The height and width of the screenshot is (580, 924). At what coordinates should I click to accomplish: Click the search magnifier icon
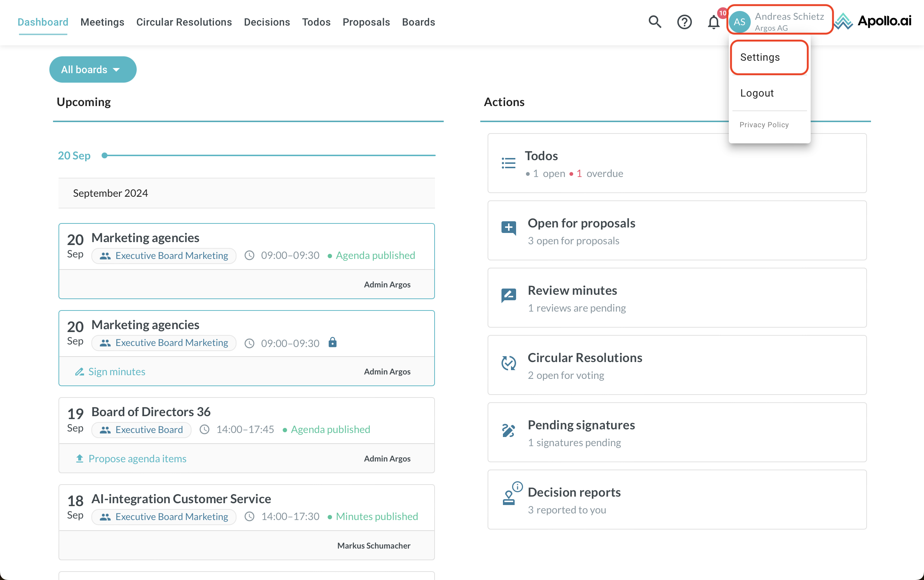[x=655, y=22]
